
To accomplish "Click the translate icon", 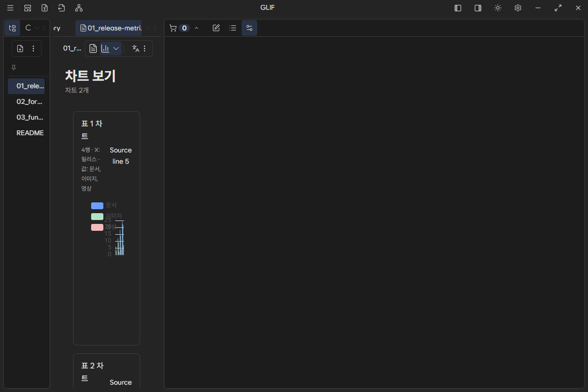I will pos(136,49).
